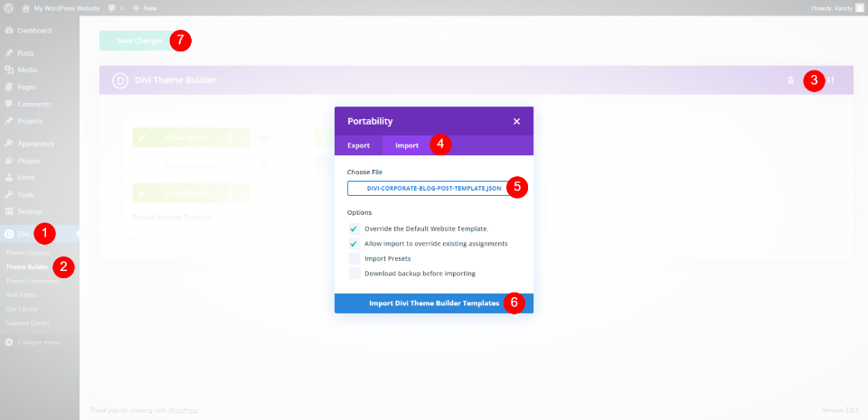
Task: Open the WordPress logo menu
Action: pyautogui.click(x=9, y=8)
